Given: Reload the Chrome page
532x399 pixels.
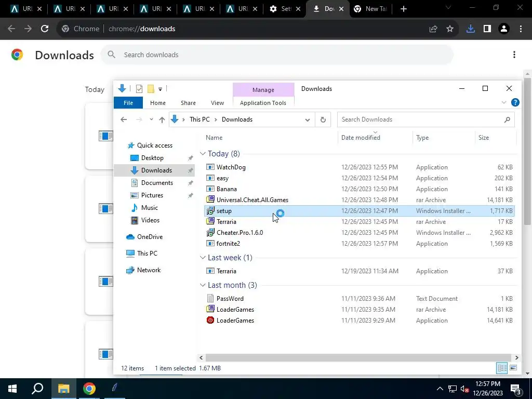Looking at the screenshot, I should [x=45, y=29].
